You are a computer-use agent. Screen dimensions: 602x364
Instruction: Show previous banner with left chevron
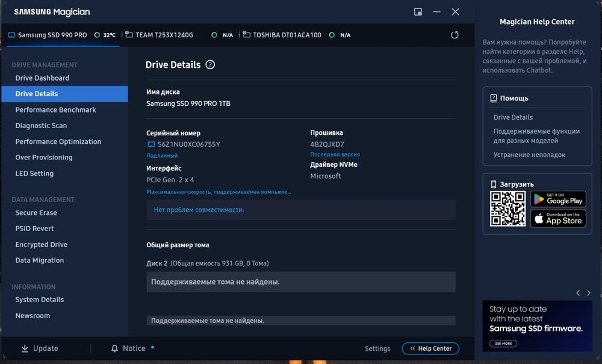pyautogui.click(x=578, y=293)
